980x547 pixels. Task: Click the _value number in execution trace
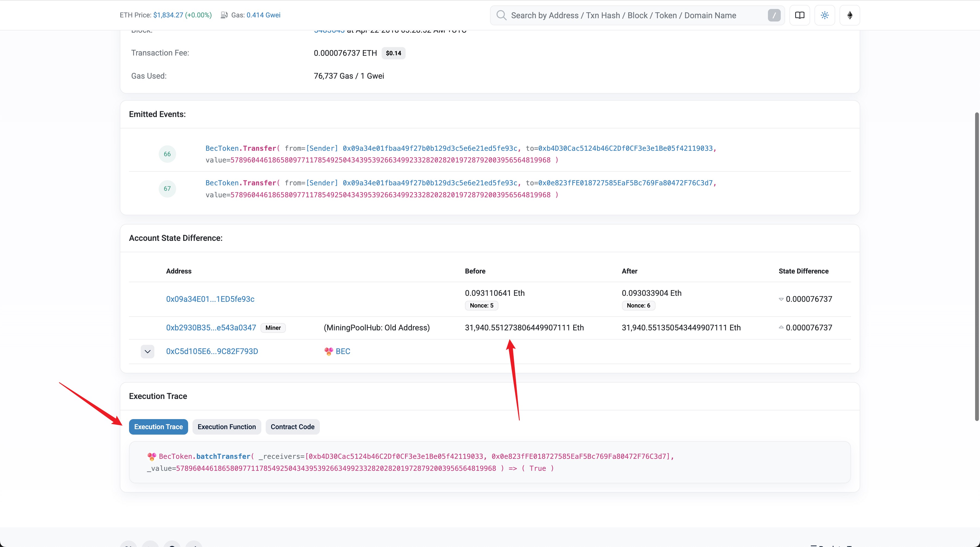click(x=336, y=469)
